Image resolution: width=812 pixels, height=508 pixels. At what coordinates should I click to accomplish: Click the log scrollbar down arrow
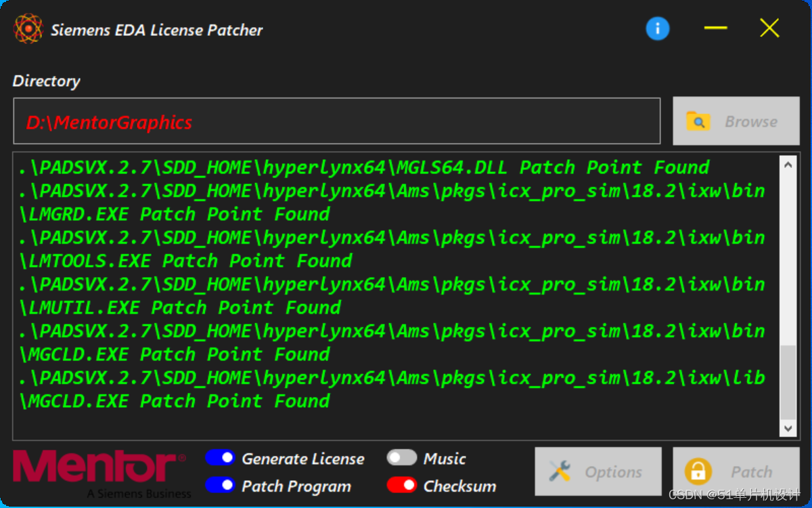(788, 429)
